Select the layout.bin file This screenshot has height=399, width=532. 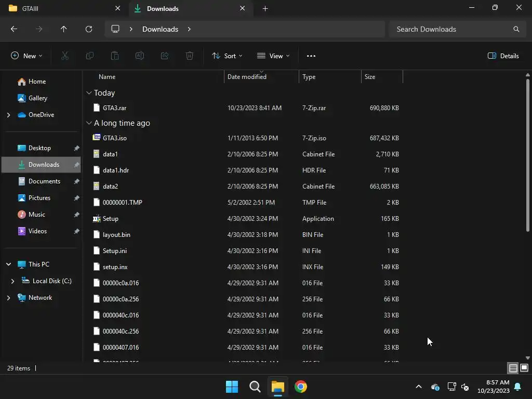pyautogui.click(x=116, y=235)
